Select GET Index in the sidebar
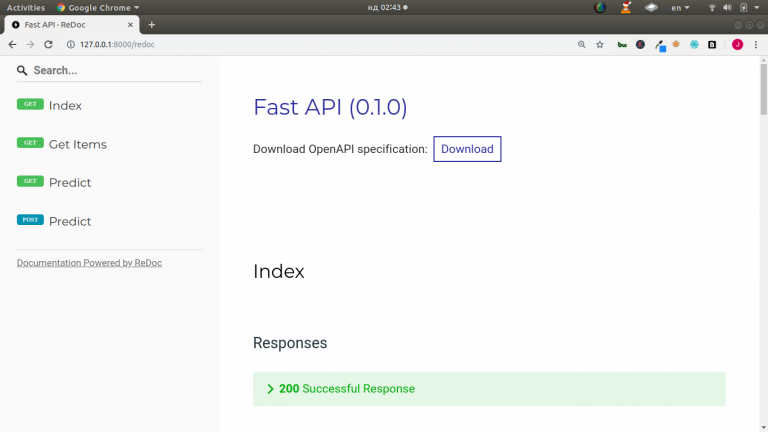The height and width of the screenshot is (432, 768). coord(49,105)
